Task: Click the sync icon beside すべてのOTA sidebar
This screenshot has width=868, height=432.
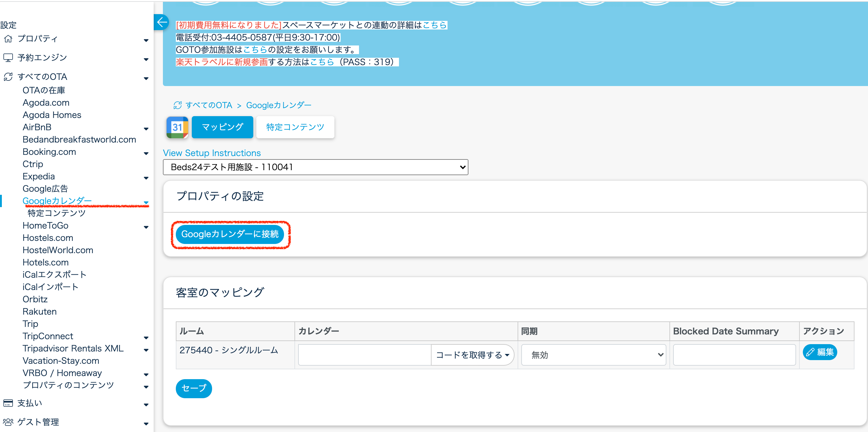Action: point(8,77)
